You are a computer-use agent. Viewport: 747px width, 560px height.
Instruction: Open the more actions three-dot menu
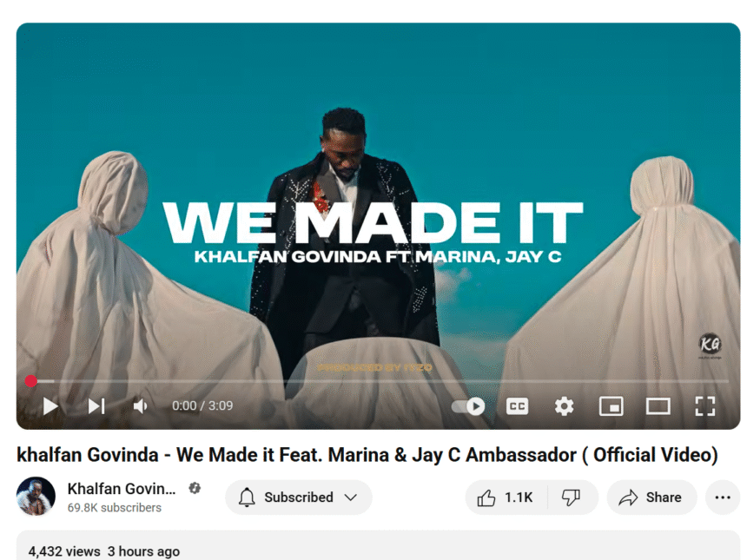[723, 497]
